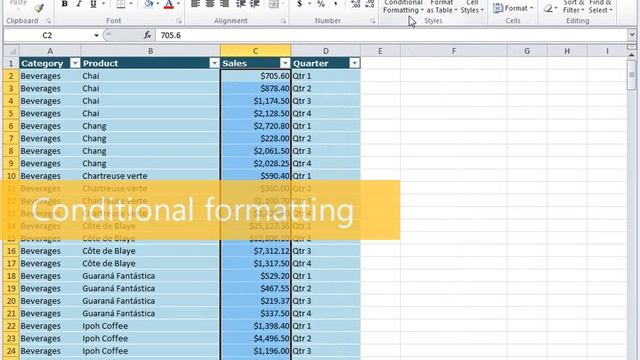This screenshot has height=360, width=640.
Task: Click Name Box showing C2
Action: [48, 36]
